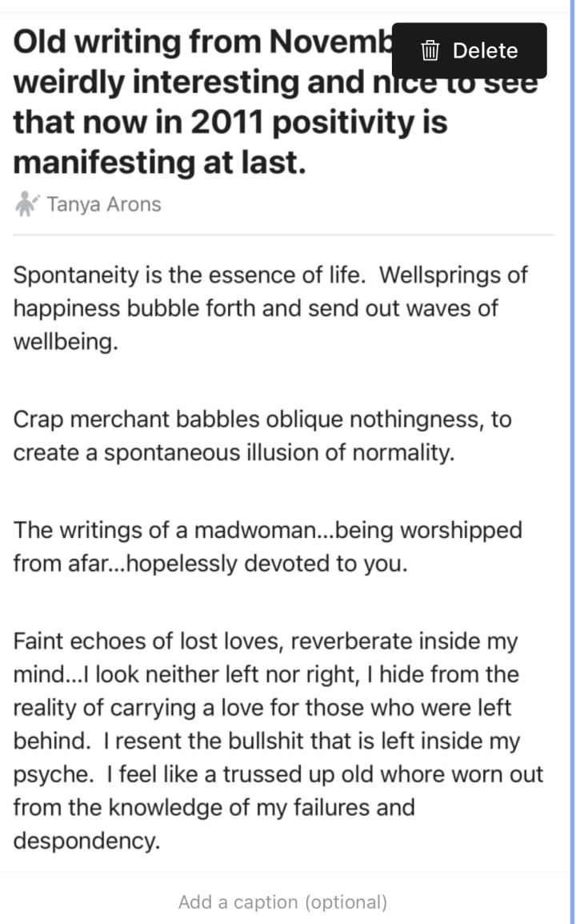Click the author silhouette icon

26,204
